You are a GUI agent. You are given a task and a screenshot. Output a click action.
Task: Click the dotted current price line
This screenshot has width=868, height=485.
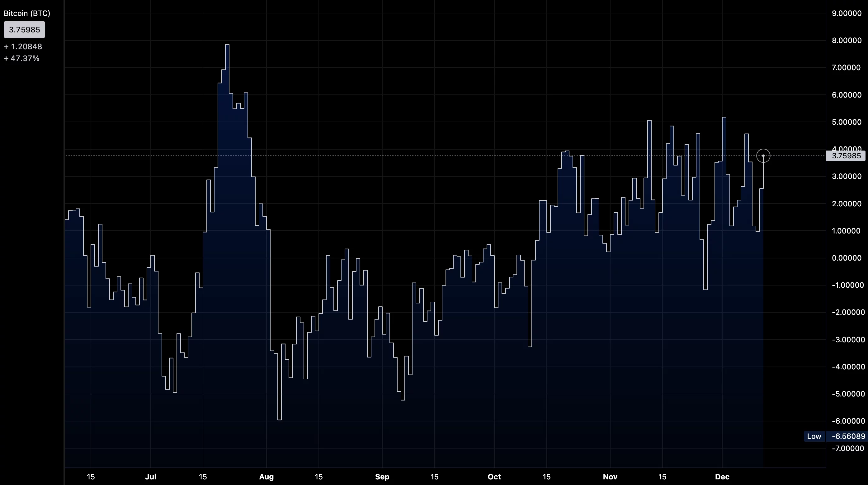tap(404, 156)
